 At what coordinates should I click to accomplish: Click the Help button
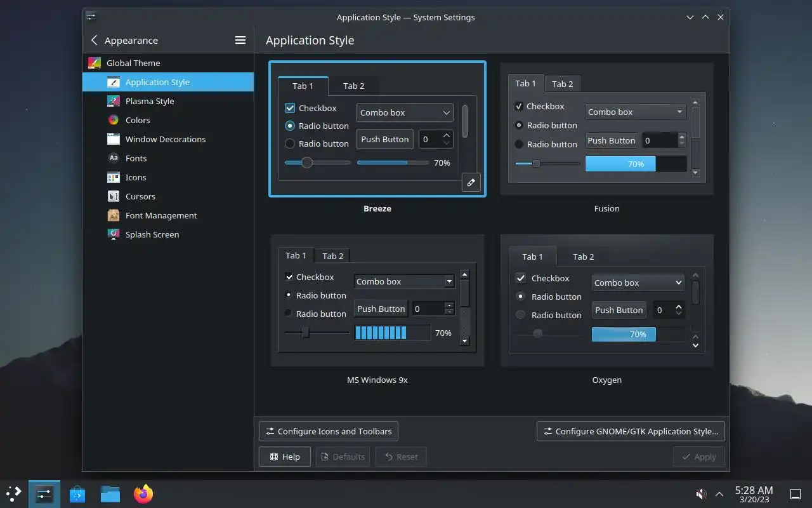285,457
